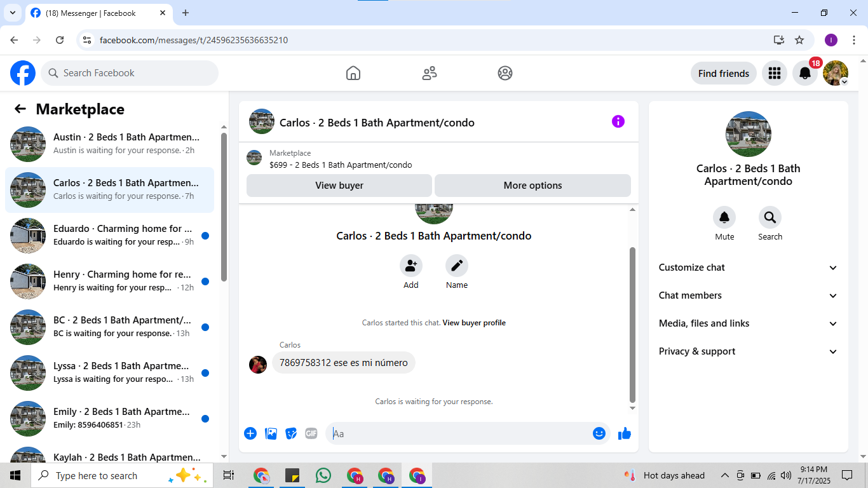The image size is (868, 488).
Task: Open the Windows notification center
Action: point(847,475)
